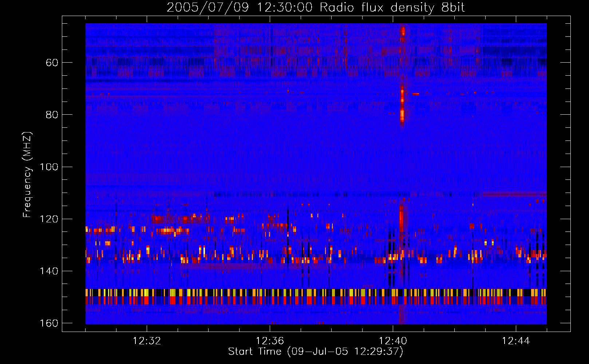Click the 12:44 time tick label
This screenshot has height=364, width=589.
click(516, 341)
